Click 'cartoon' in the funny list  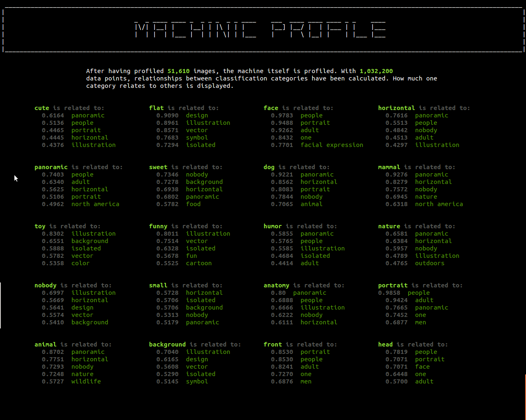pyautogui.click(x=199, y=263)
